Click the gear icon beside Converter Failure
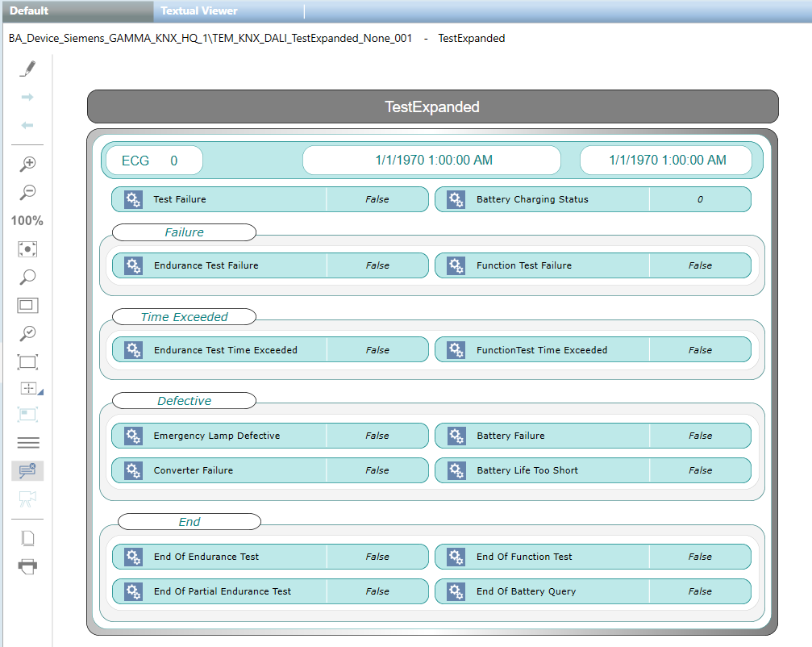Viewport: 812px width, 647px height. click(134, 470)
